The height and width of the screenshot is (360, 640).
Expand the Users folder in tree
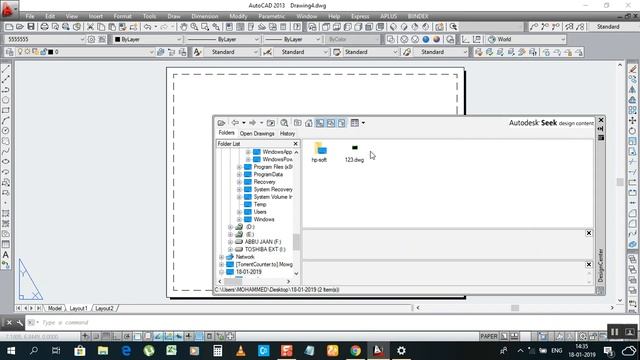click(x=239, y=212)
